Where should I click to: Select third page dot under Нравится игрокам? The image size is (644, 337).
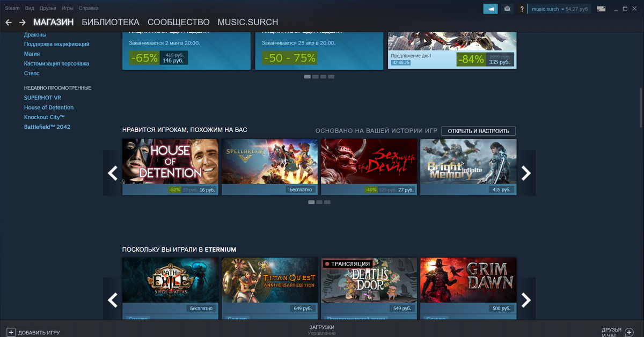[x=327, y=202]
